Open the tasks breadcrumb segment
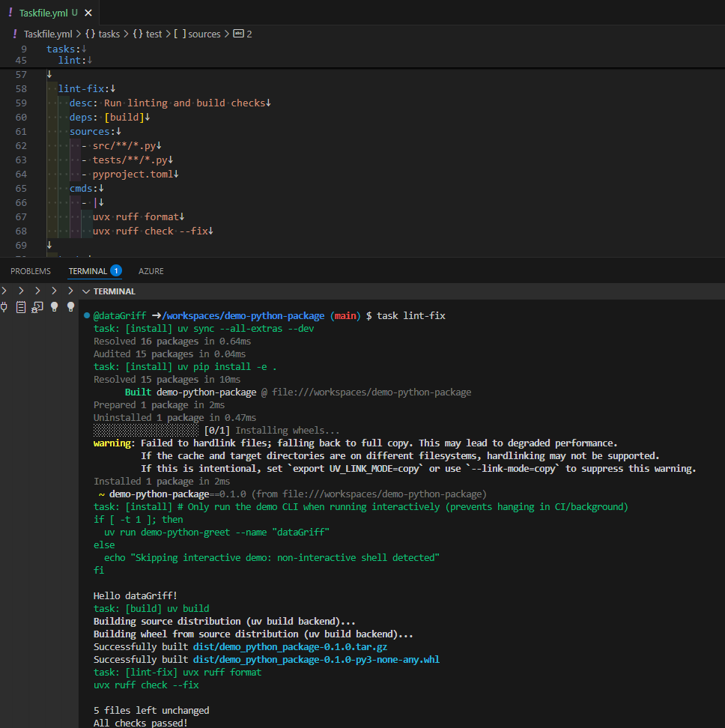 tap(109, 34)
